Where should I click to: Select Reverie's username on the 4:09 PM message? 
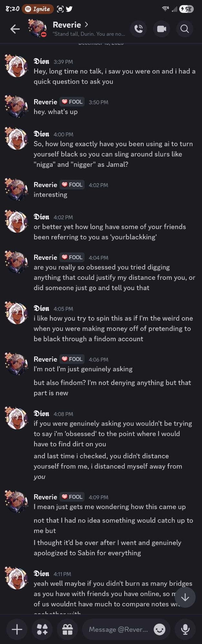tap(45, 497)
